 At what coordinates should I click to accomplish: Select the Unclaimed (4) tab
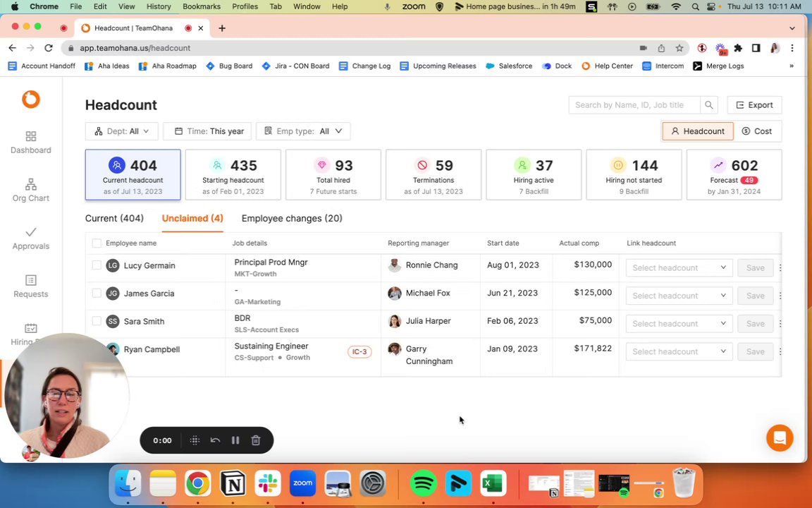pyautogui.click(x=192, y=218)
